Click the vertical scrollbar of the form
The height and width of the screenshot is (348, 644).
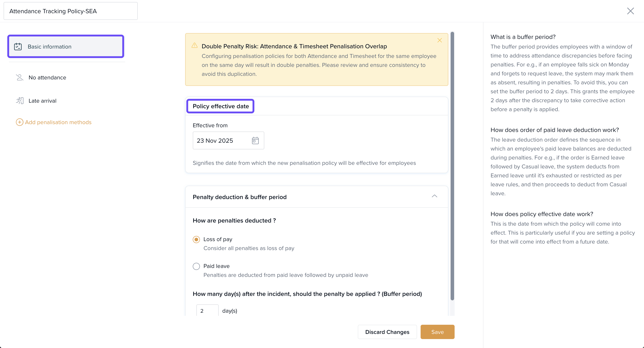coord(452,165)
